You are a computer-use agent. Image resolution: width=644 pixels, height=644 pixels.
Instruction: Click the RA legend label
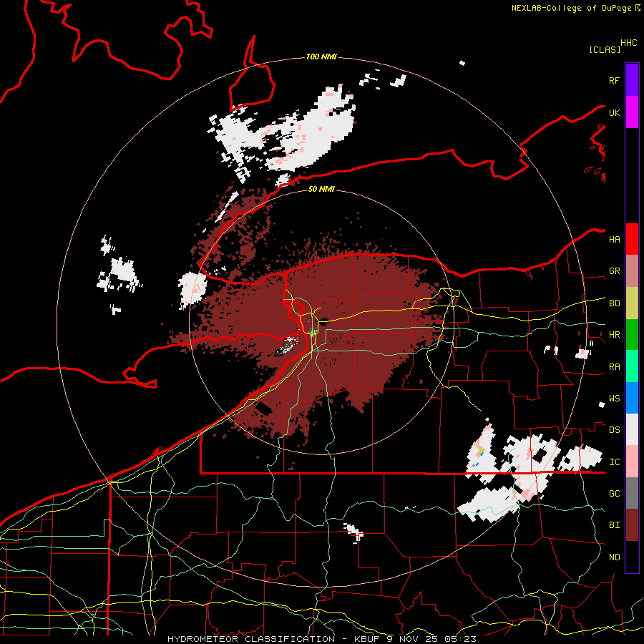tap(614, 367)
